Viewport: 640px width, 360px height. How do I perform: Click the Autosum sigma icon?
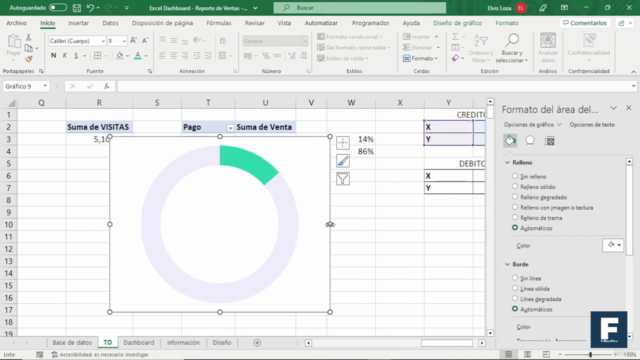(x=455, y=37)
